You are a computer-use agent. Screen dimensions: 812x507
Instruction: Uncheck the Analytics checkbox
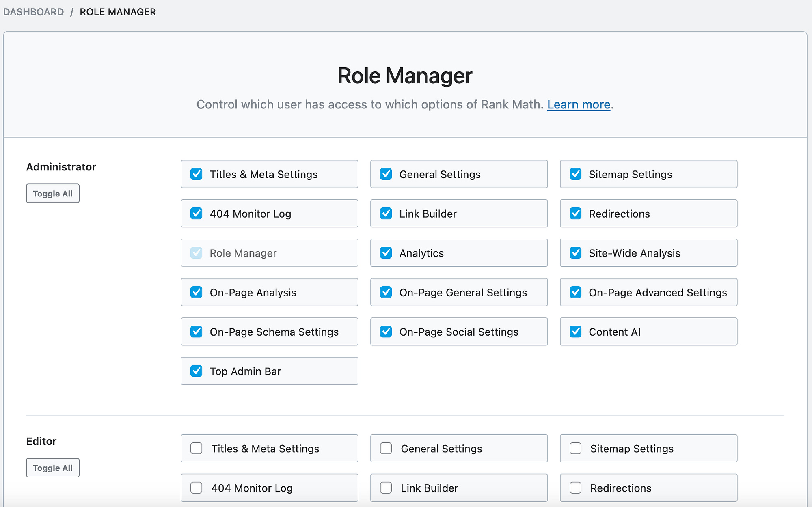pos(386,253)
